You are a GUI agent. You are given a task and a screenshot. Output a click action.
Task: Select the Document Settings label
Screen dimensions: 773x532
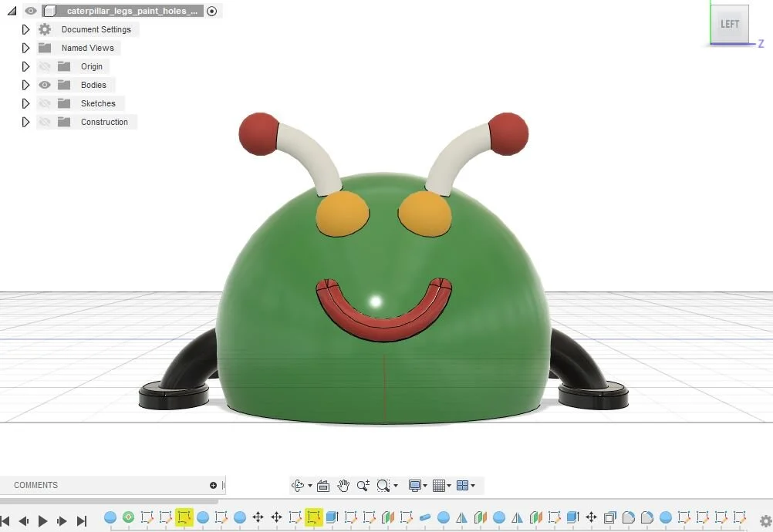tap(96, 29)
